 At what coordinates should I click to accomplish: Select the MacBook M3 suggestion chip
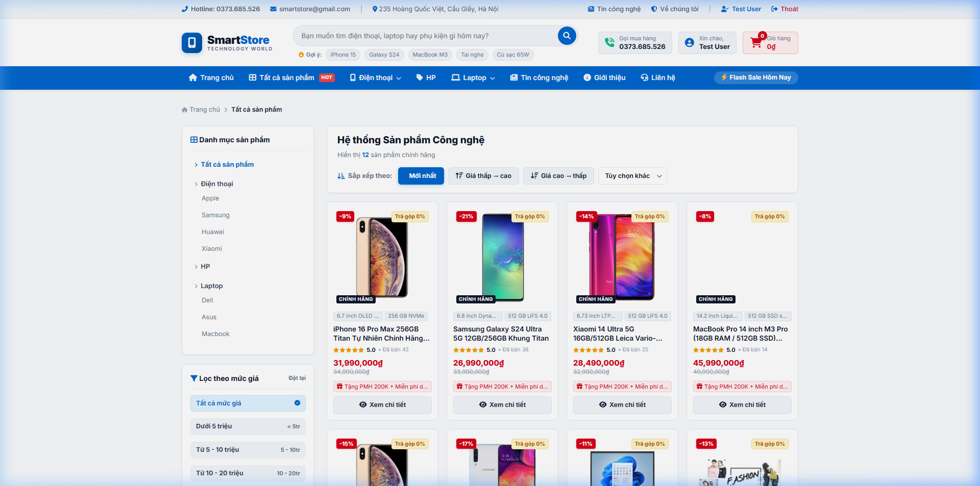(x=430, y=55)
